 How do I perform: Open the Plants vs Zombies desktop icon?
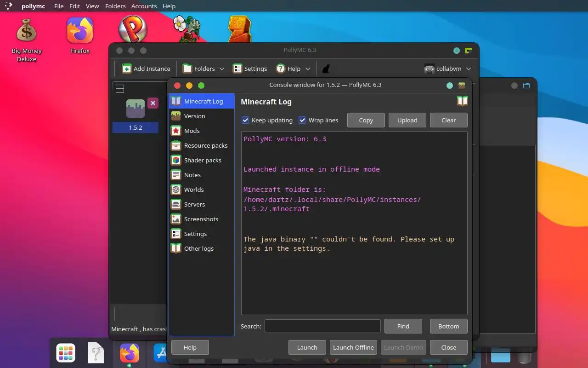pos(187,29)
